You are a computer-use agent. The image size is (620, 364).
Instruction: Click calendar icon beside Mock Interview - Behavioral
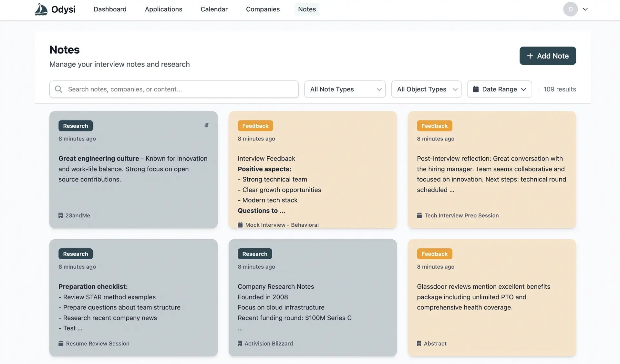(x=240, y=225)
